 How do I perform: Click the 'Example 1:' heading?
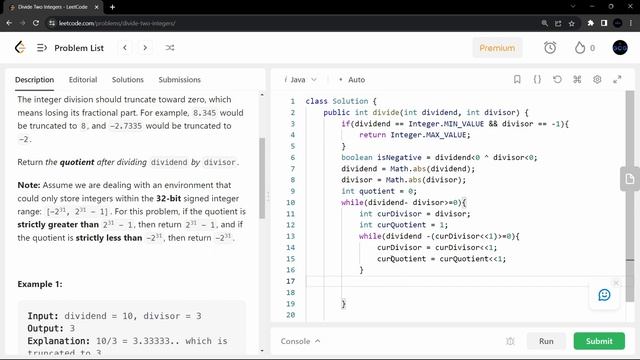tap(40, 284)
